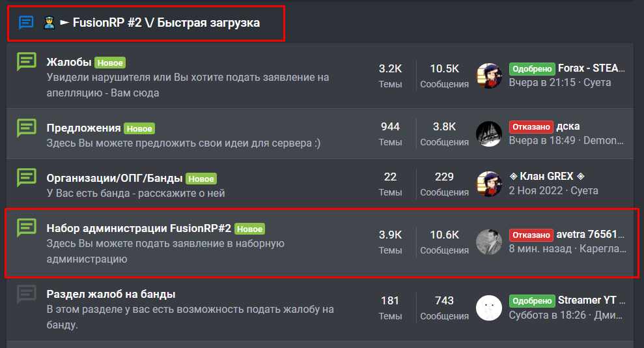The height and width of the screenshot is (348, 644).
Task: Click the Одобрено label before Forax - STEA
Action: [532, 69]
